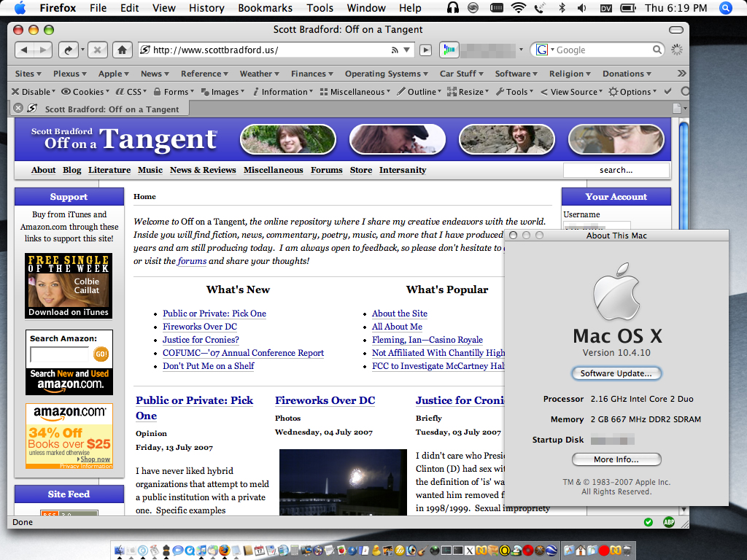The height and width of the screenshot is (560, 747).
Task: Click the Home button in the navigation toolbar
Action: (121, 50)
